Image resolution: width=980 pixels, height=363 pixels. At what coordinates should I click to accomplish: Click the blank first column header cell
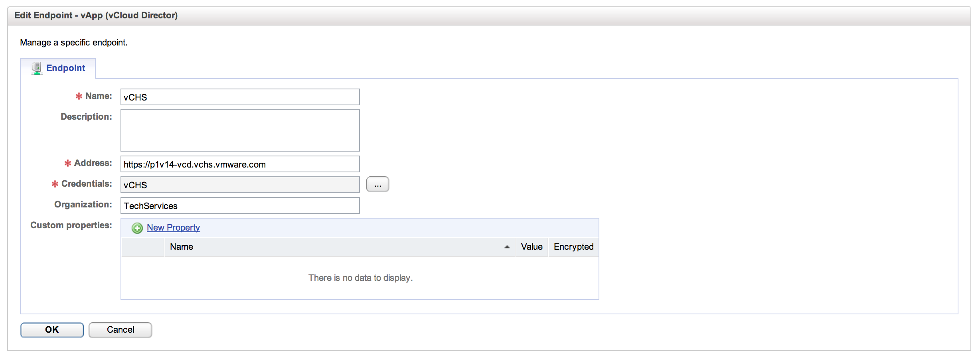point(143,247)
